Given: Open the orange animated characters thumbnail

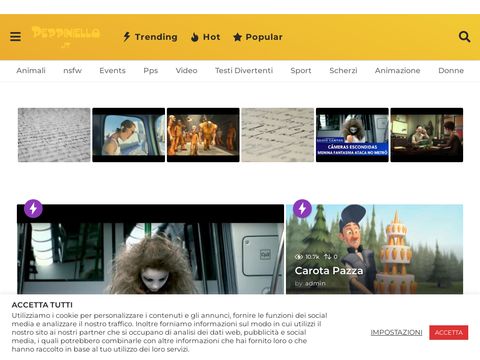Looking at the screenshot, I should pyautogui.click(x=203, y=135).
